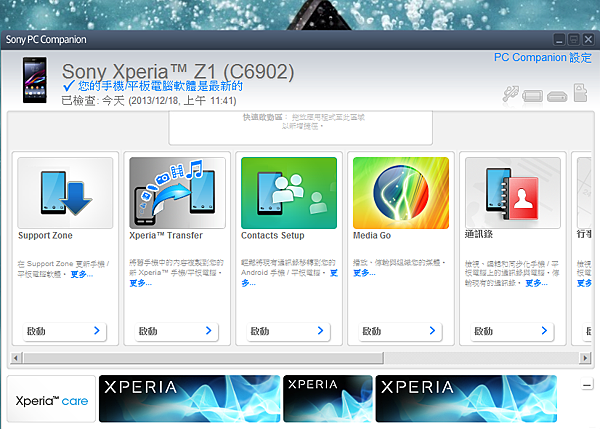Click the Sony Xperia™ Z1 (C6902) heading
Viewport: 600px width, 429px height.
pyautogui.click(x=178, y=72)
